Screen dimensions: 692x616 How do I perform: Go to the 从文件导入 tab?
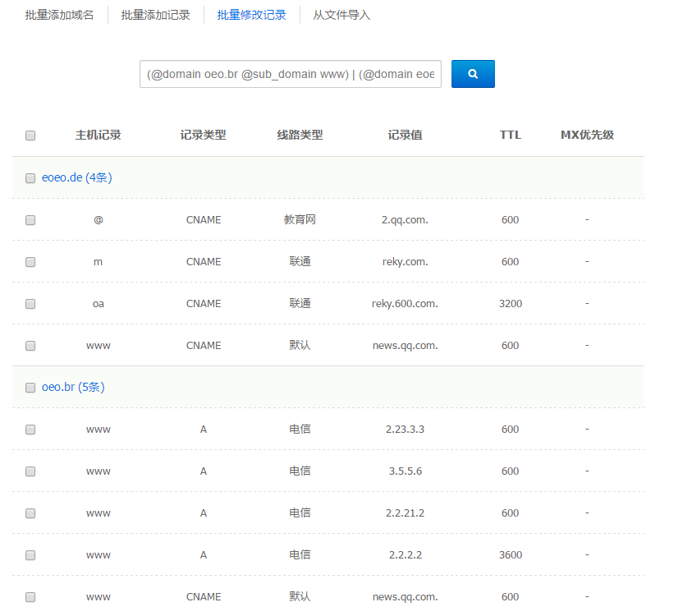coord(341,15)
